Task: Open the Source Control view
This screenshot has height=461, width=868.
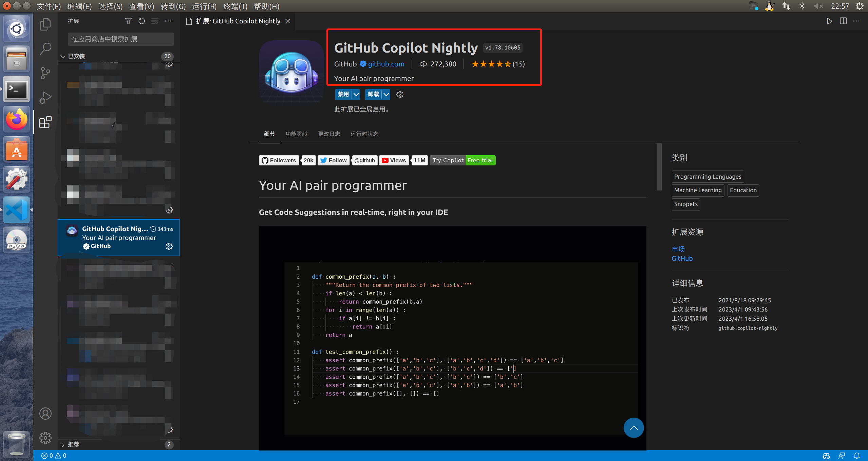Action: [45, 73]
